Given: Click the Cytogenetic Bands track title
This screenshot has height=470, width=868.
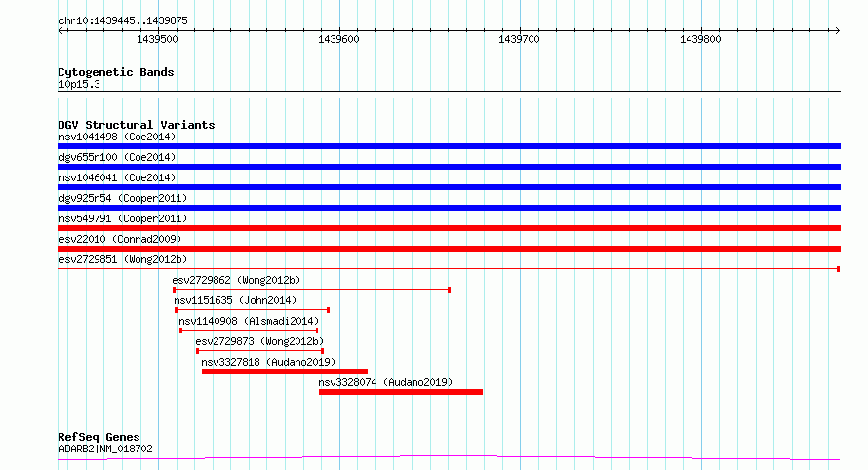Looking at the screenshot, I should click(x=116, y=72).
